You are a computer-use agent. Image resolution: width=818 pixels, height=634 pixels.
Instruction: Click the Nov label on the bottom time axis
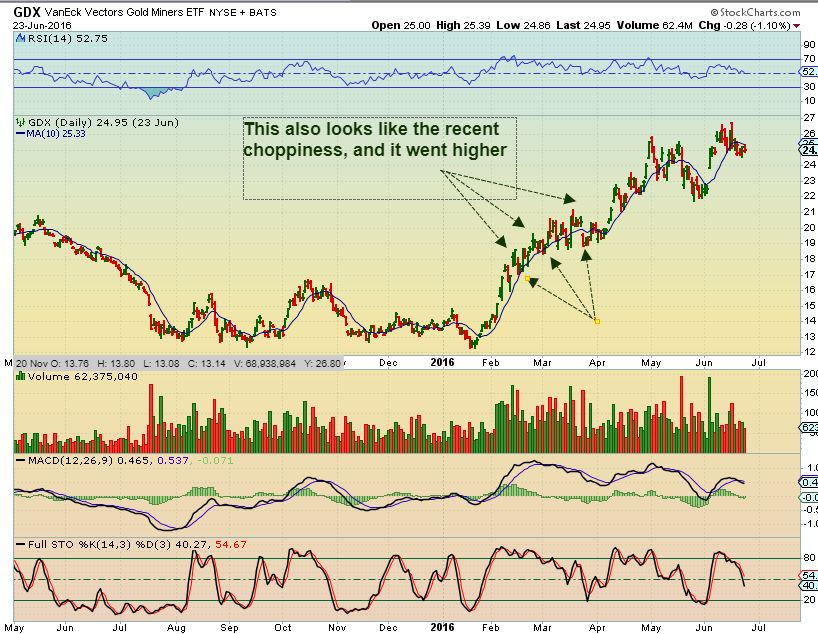336,627
